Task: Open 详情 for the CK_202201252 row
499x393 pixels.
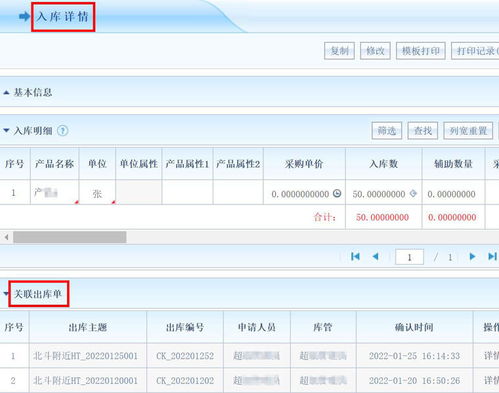Action: click(491, 356)
